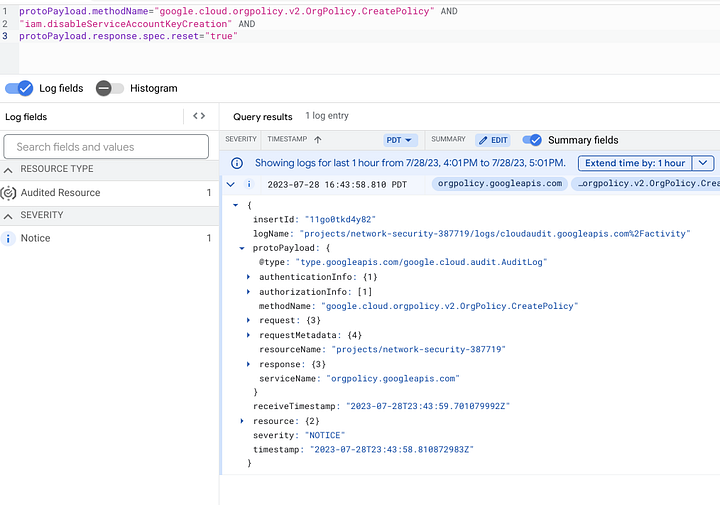Click the Audited Resource icon
This screenshot has height=505, width=720.
click(9, 193)
